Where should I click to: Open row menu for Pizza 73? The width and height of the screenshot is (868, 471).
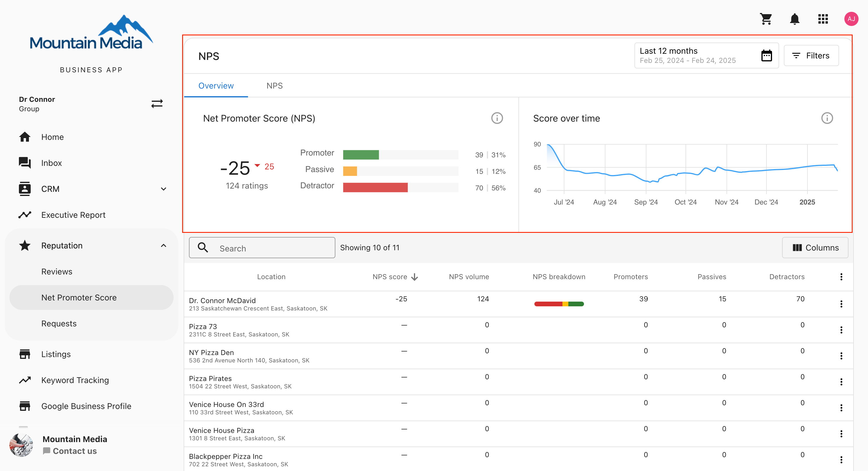pyautogui.click(x=841, y=330)
